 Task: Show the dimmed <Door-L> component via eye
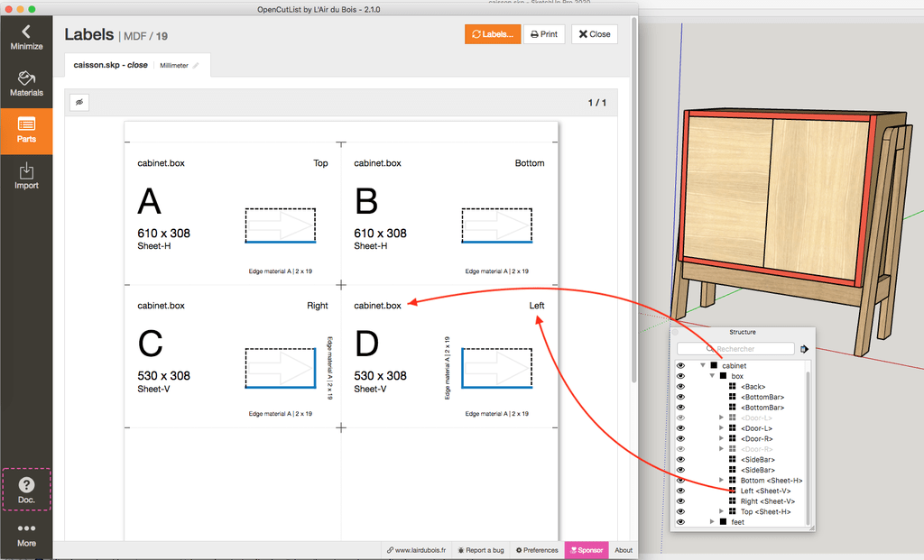(x=680, y=418)
